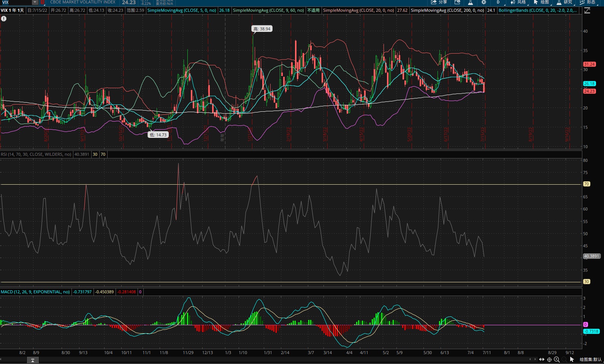
Task: Click the BollingerBands study label
Action: (x=537, y=10)
